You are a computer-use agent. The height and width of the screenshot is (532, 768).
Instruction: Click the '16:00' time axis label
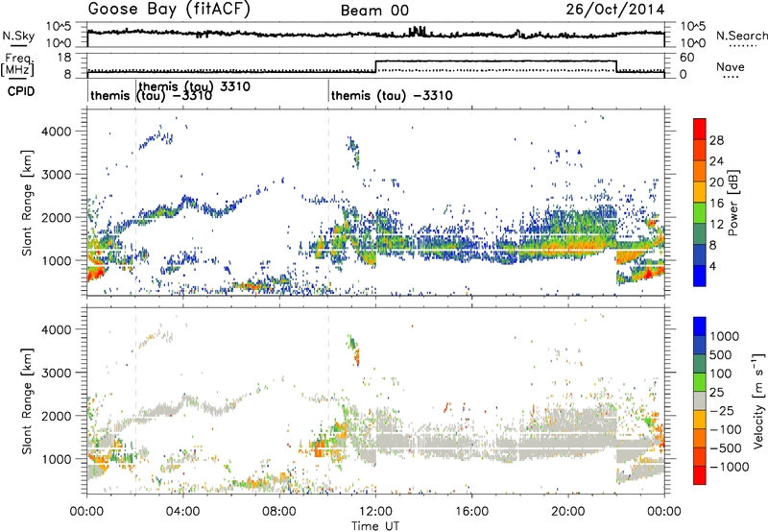[472, 512]
